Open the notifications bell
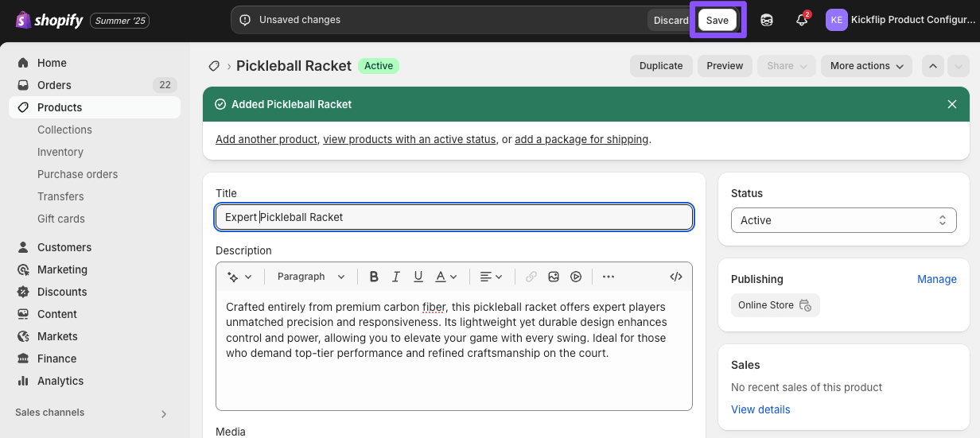Image resolution: width=980 pixels, height=438 pixels. coord(802,20)
